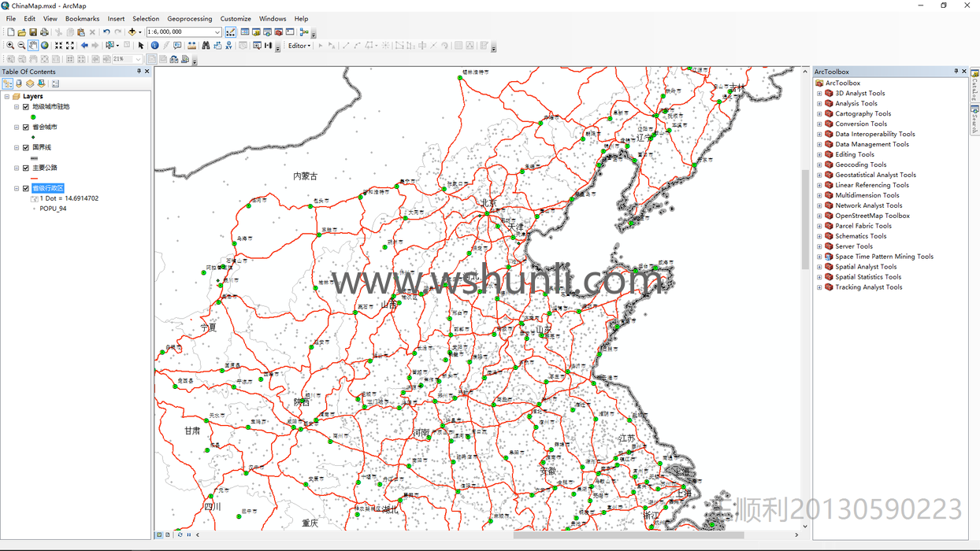This screenshot has width=980, height=551.
Task: Switch TOC to List By Drawing Order
Action: pyautogui.click(x=8, y=83)
